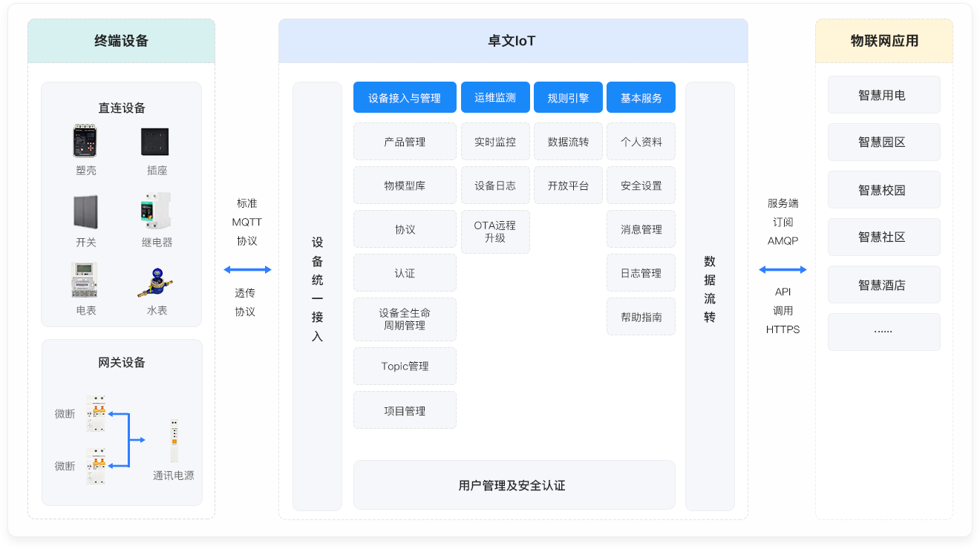This screenshot has height=549, width=980.
Task: Click the gray 开关 switch panel icon
Action: tap(85, 212)
